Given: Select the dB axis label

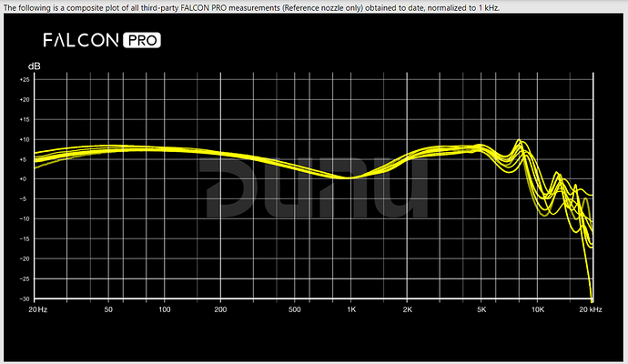Looking at the screenshot, I should pos(35,66).
